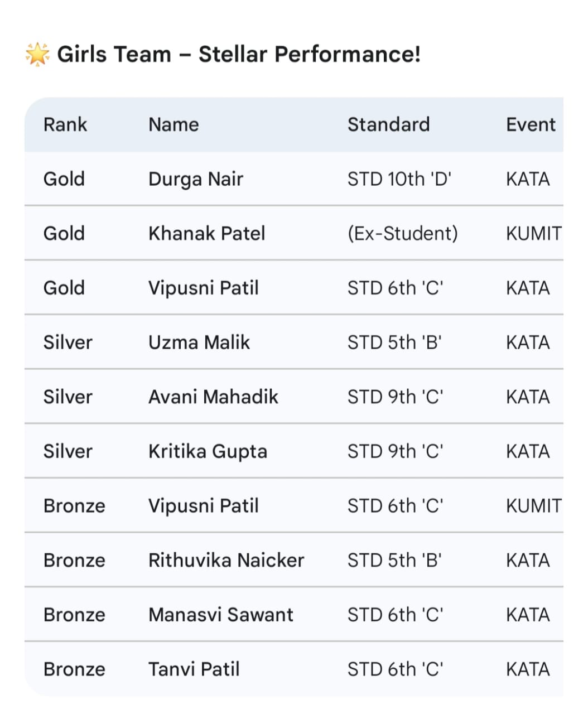Click the star emoji icon in heading
The width and height of the screenshot is (588, 714).
pyautogui.click(x=37, y=54)
